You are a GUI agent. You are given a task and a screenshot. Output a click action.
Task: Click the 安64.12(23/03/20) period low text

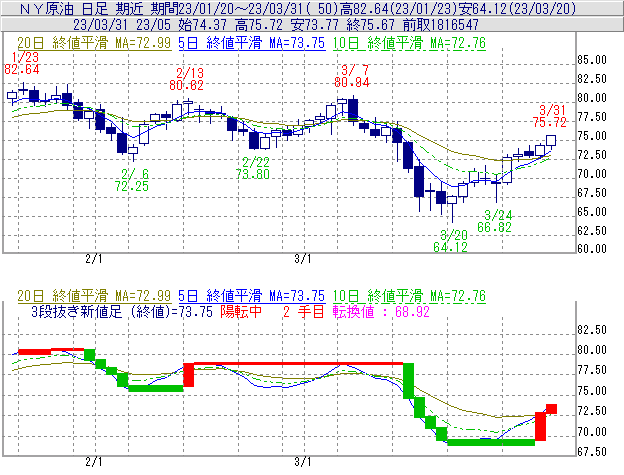[x=517, y=8]
